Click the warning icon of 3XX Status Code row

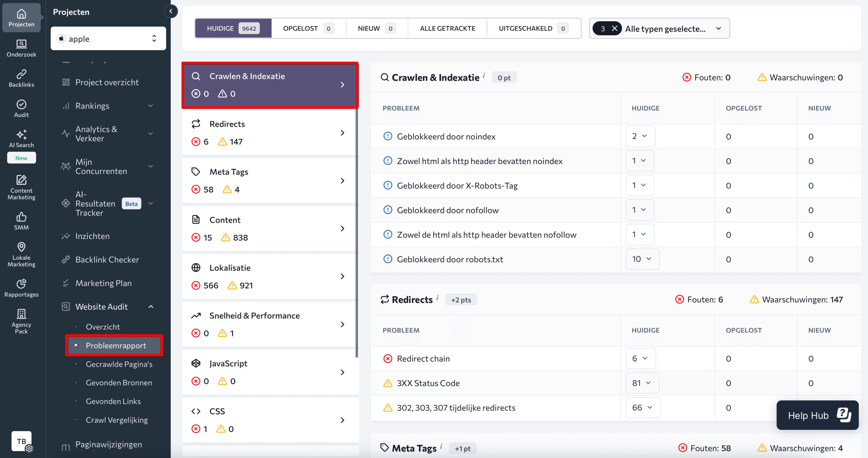388,383
